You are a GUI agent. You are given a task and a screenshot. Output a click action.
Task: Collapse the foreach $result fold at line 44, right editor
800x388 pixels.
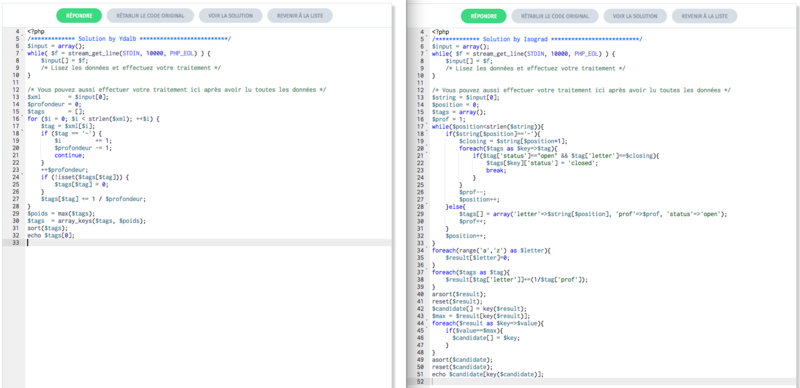tap(427, 322)
